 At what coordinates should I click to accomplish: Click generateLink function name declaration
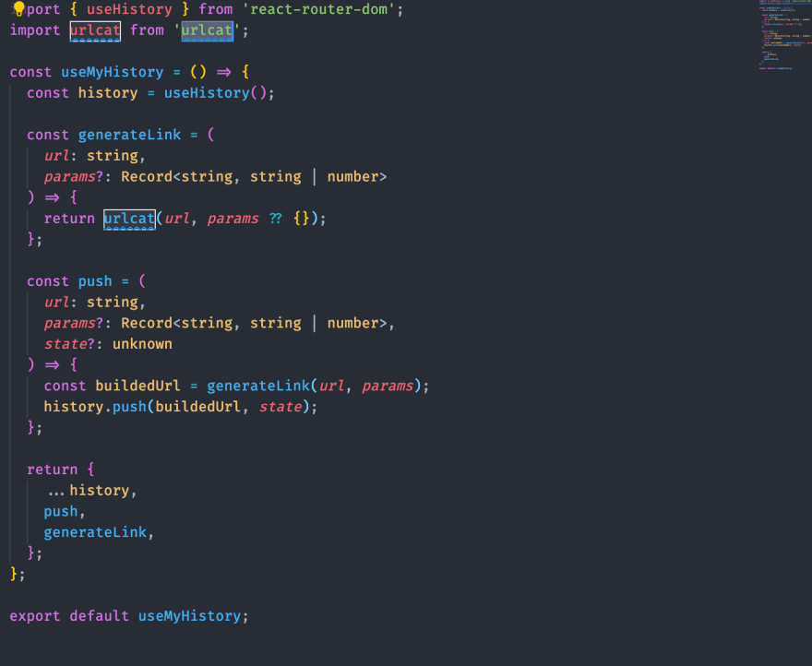coord(129,135)
